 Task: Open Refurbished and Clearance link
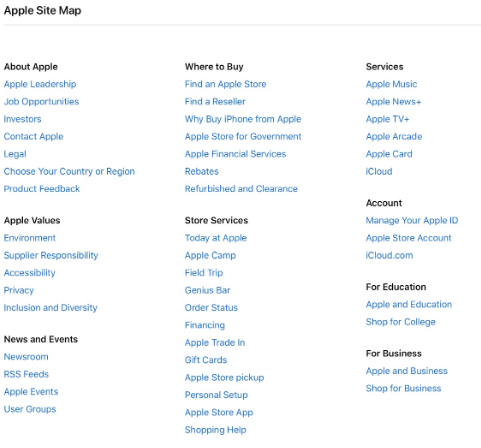(241, 189)
